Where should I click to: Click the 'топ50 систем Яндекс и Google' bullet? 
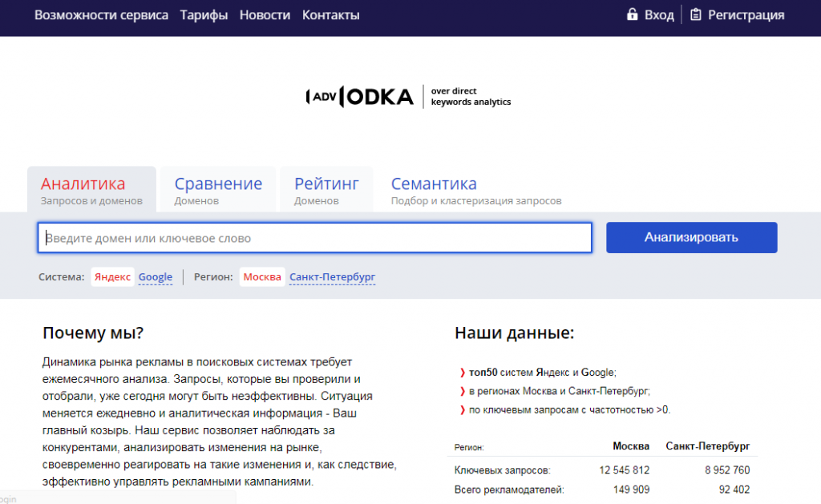[543, 373]
